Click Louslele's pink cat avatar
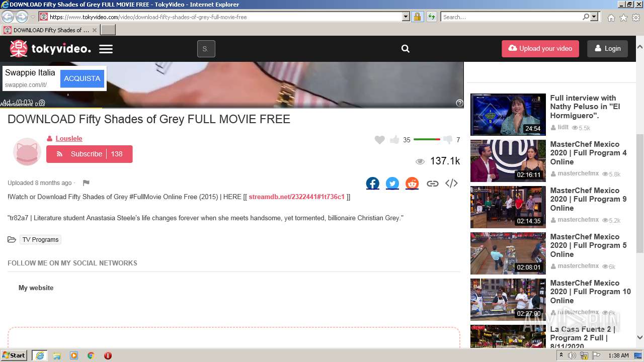The image size is (644, 362). click(27, 152)
